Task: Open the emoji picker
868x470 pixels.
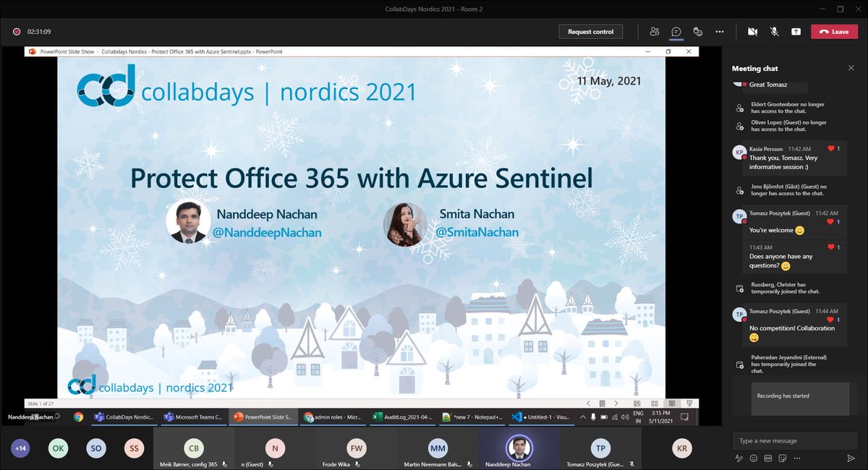Action: tap(753, 458)
